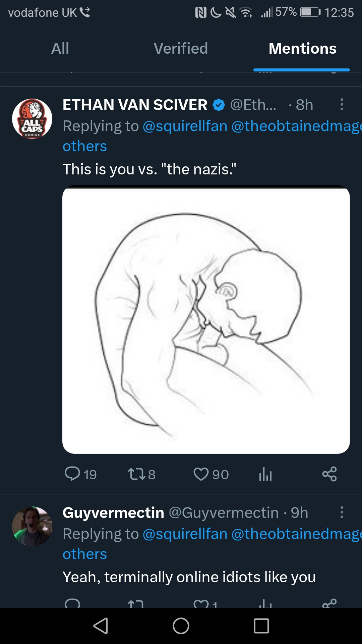Screen dimensions: 362x644
Task: Select the Mentions tab
Action: [x=302, y=49]
